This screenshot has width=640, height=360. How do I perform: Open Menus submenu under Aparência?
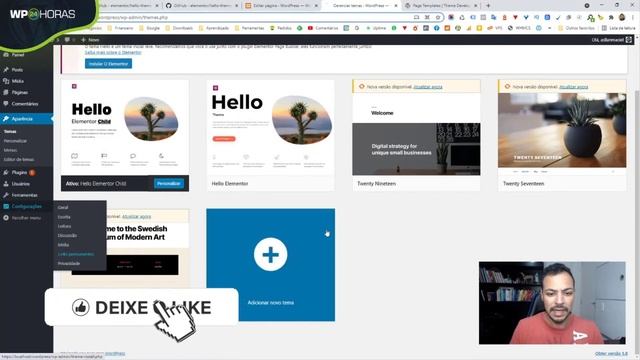click(x=10, y=150)
